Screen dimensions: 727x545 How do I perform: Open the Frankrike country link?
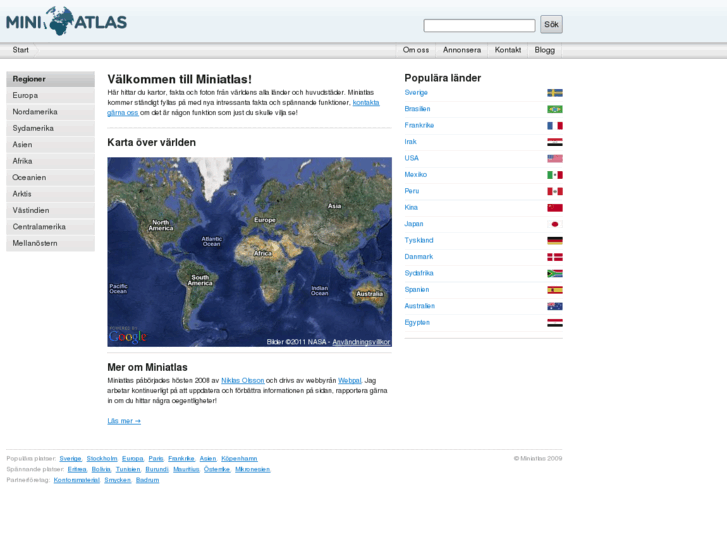[419, 126]
